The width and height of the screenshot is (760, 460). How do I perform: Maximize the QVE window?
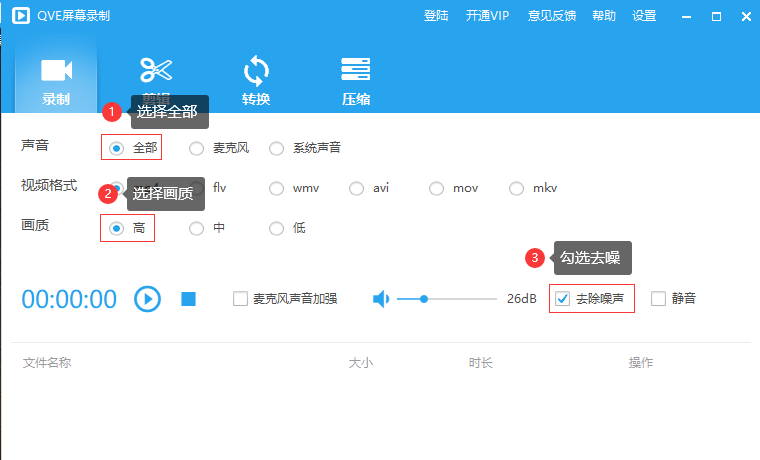tap(716, 17)
